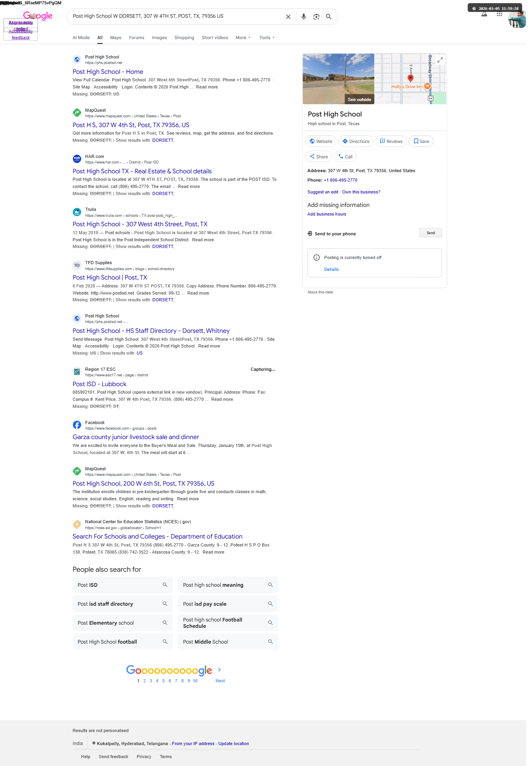532x766 pixels.
Task: Go to results page 2
Action: pyautogui.click(x=144, y=681)
